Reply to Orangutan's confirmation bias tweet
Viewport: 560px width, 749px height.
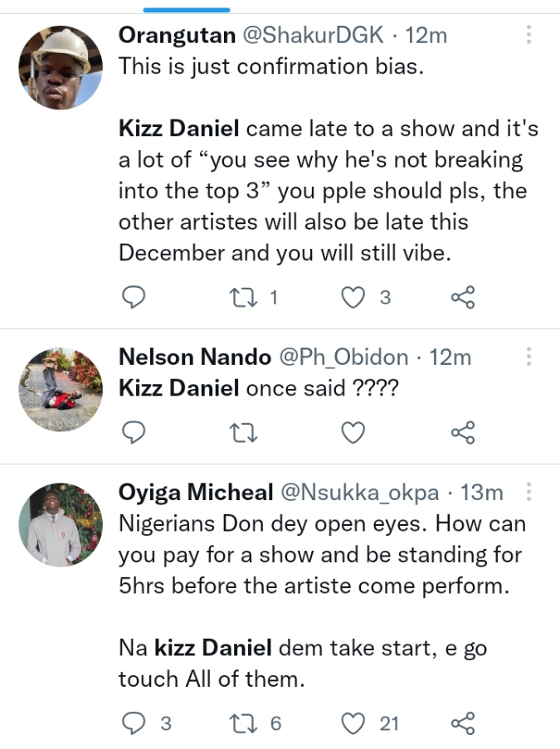(x=134, y=297)
